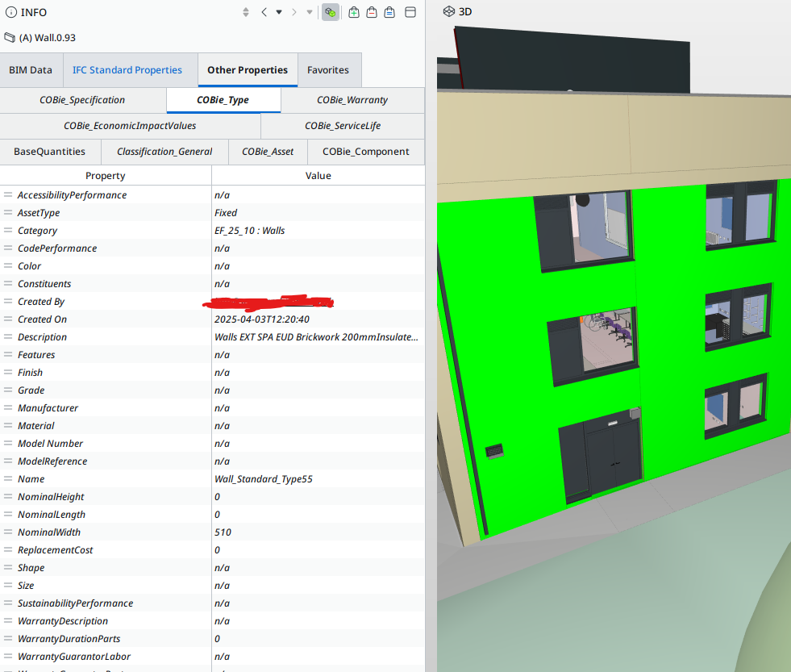Select the SustainabilityPerformance property label
This screenshot has height=672, width=791.
point(75,603)
